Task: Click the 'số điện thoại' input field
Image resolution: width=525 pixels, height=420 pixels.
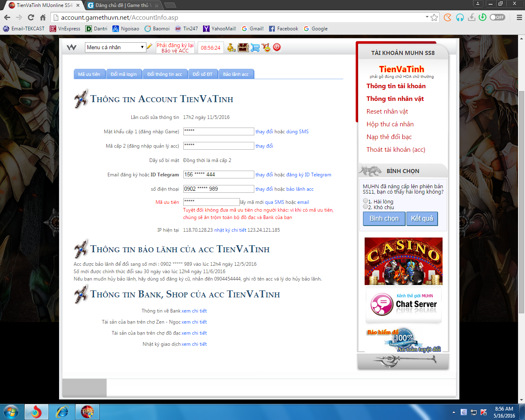Action: point(219,189)
